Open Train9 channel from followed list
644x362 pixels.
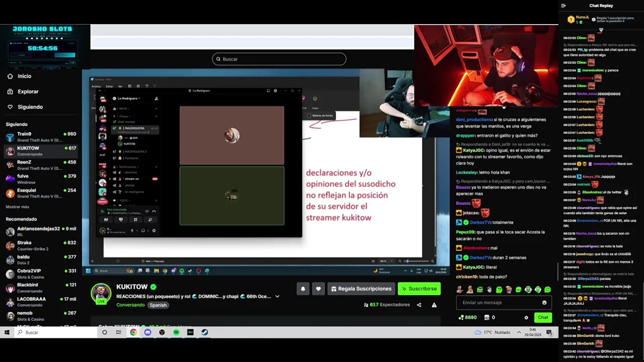[x=40, y=136]
